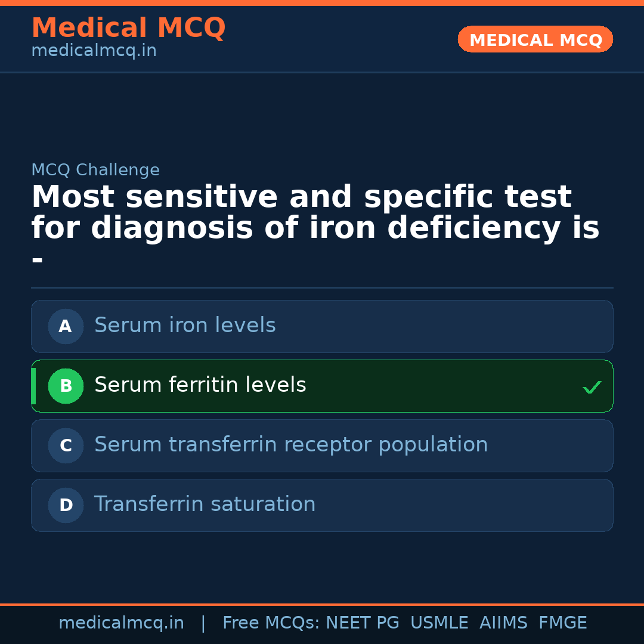Choose 'Serum ferritin levels' option
The width and height of the screenshot is (644, 644).
click(x=200, y=385)
